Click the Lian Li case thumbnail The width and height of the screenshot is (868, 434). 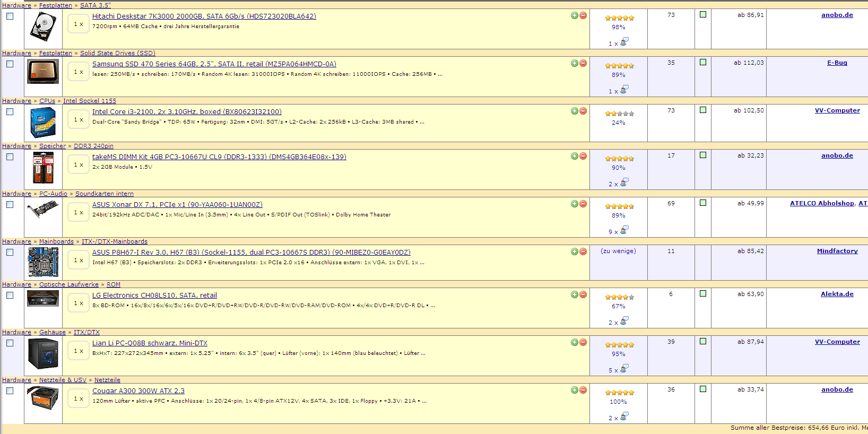coord(43,354)
